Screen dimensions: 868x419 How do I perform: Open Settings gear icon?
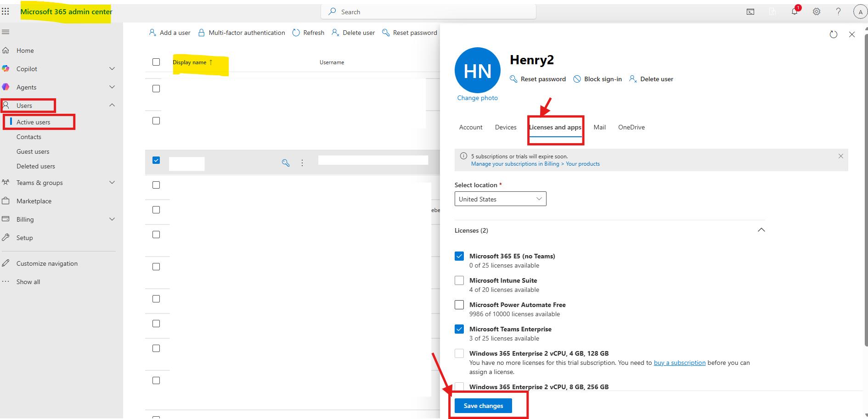817,12
